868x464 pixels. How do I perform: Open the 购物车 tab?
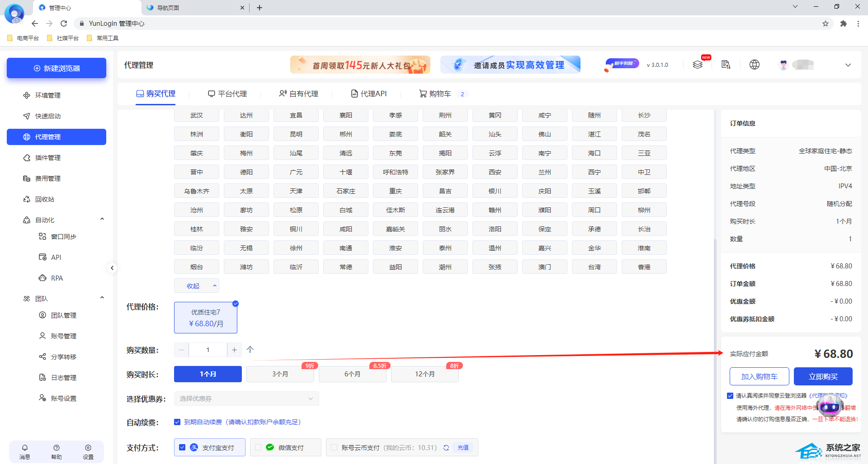435,94
